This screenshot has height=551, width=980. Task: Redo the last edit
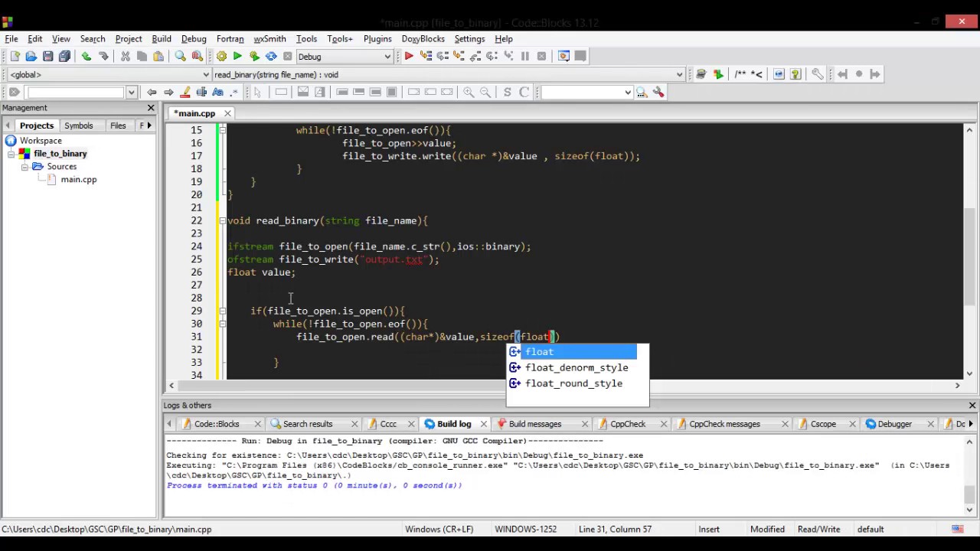point(103,56)
